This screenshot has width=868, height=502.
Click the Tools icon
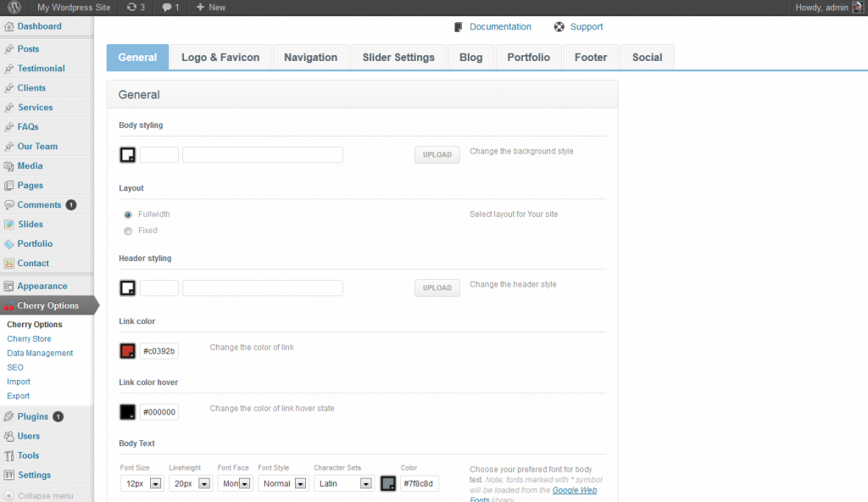pyautogui.click(x=8, y=455)
